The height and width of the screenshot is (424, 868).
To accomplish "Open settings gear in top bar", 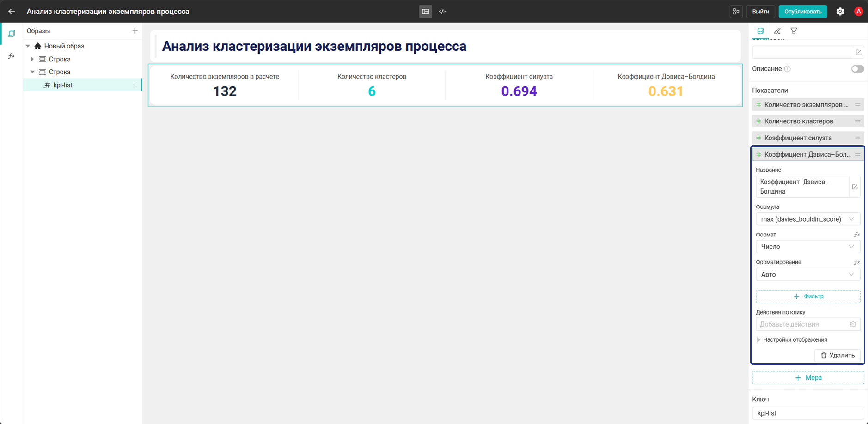I will tap(840, 12).
